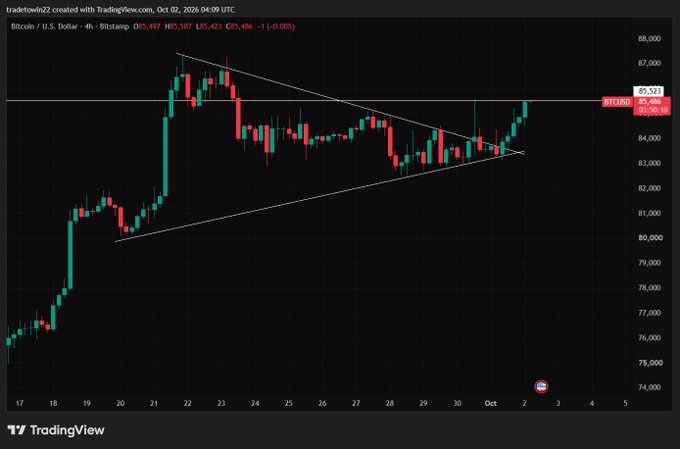The height and width of the screenshot is (449, 680).
Task: Click the 82,000 price axis label
Action: 649,188
